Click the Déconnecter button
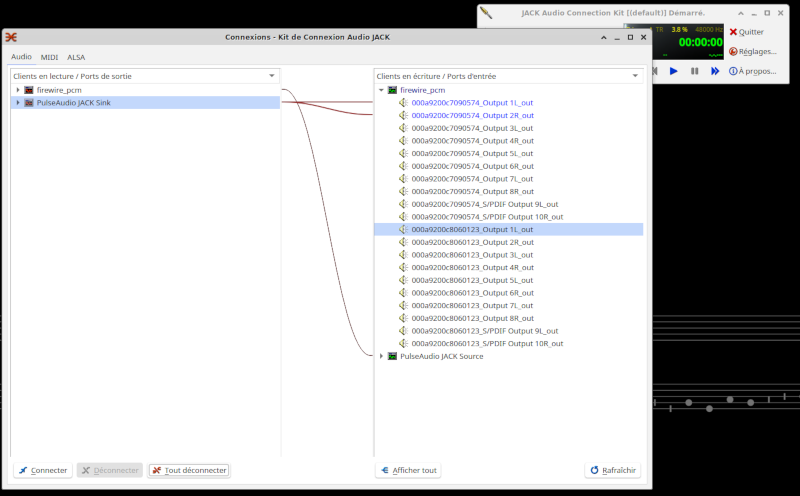 coord(110,470)
